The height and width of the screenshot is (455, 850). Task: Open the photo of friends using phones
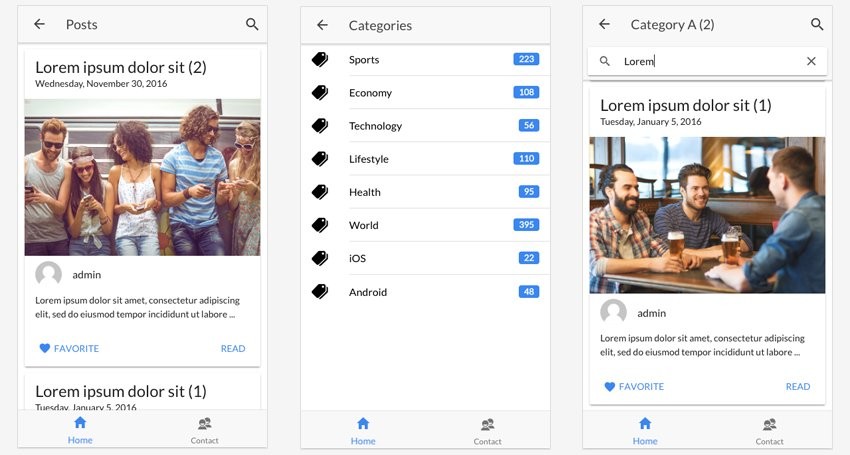(143, 177)
